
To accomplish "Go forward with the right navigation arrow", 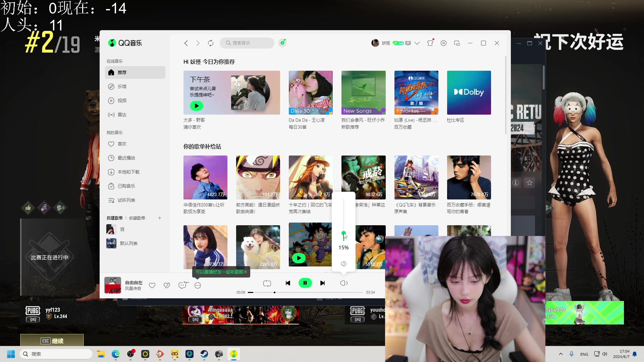I will coord(198,43).
